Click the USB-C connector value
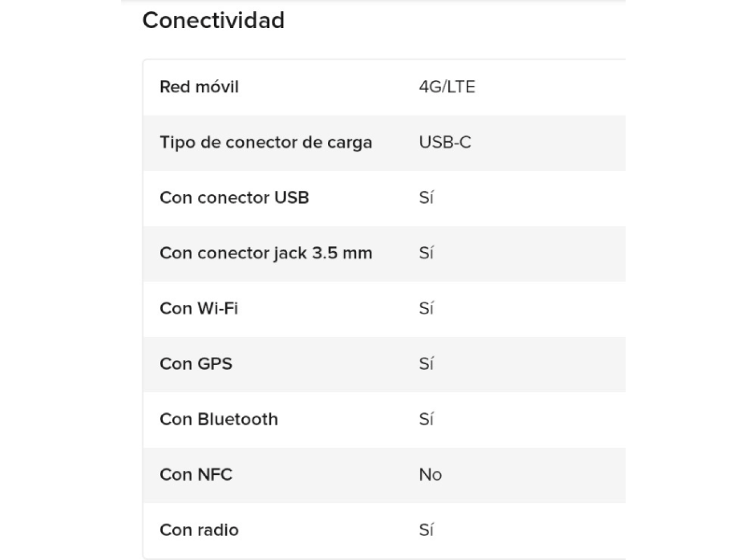This screenshot has height=560, width=747. point(445,142)
